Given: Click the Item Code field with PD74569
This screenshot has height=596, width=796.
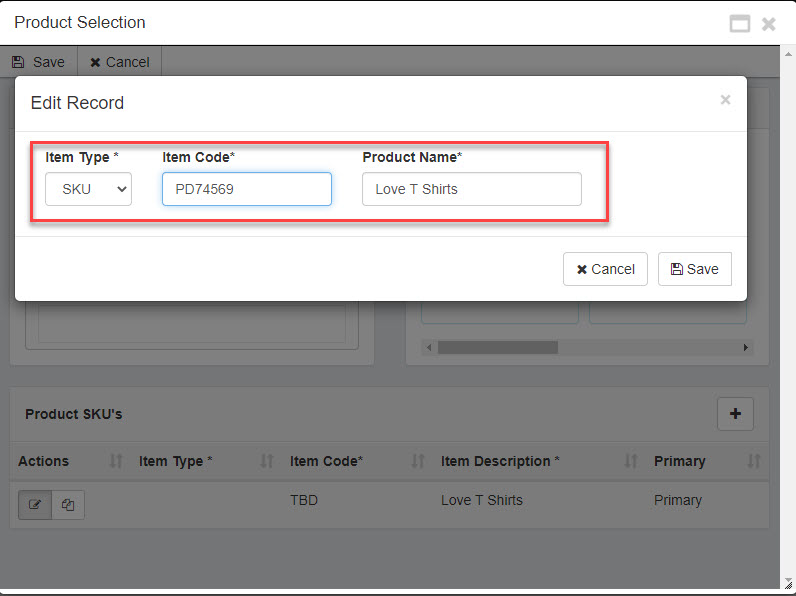Looking at the screenshot, I should point(247,189).
